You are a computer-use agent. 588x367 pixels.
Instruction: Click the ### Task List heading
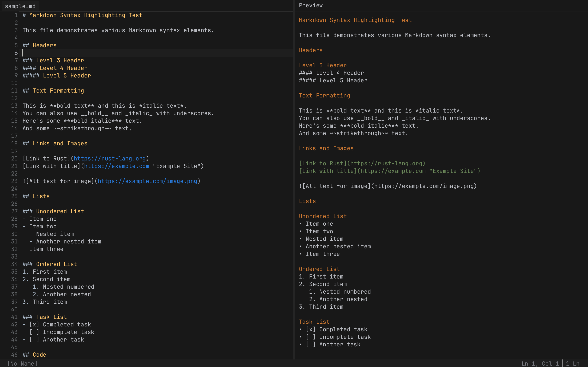tap(45, 317)
